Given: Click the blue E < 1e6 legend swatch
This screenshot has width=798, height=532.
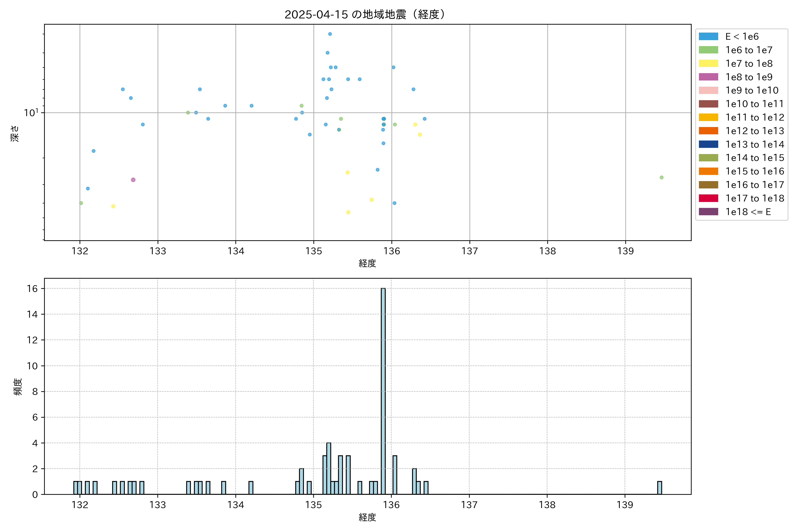Looking at the screenshot, I should click(x=708, y=37).
